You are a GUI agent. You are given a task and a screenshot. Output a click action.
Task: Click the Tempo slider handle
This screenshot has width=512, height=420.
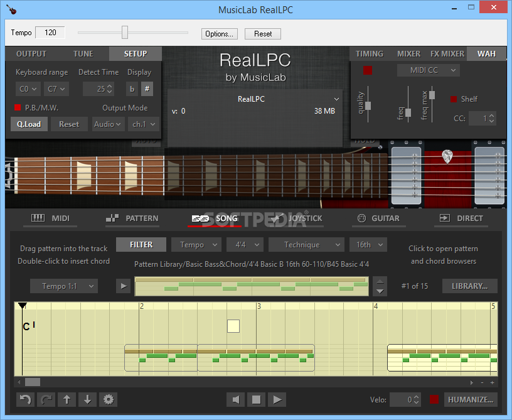click(125, 33)
